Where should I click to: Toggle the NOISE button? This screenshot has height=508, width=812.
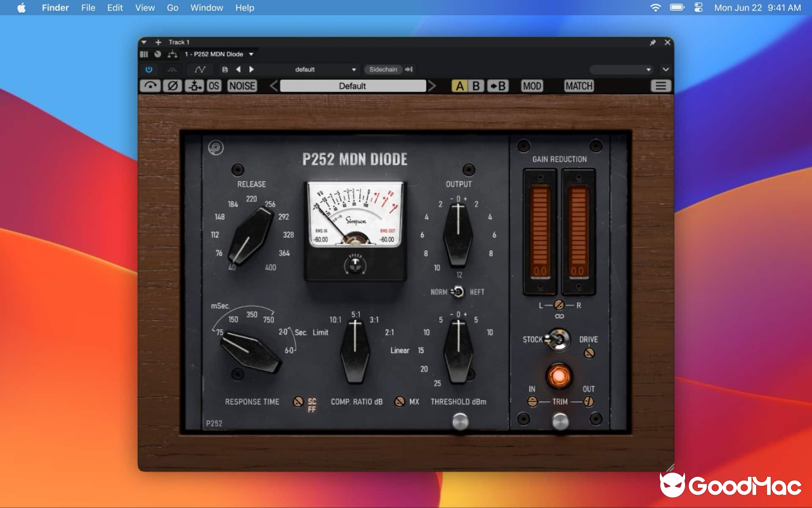pos(242,86)
